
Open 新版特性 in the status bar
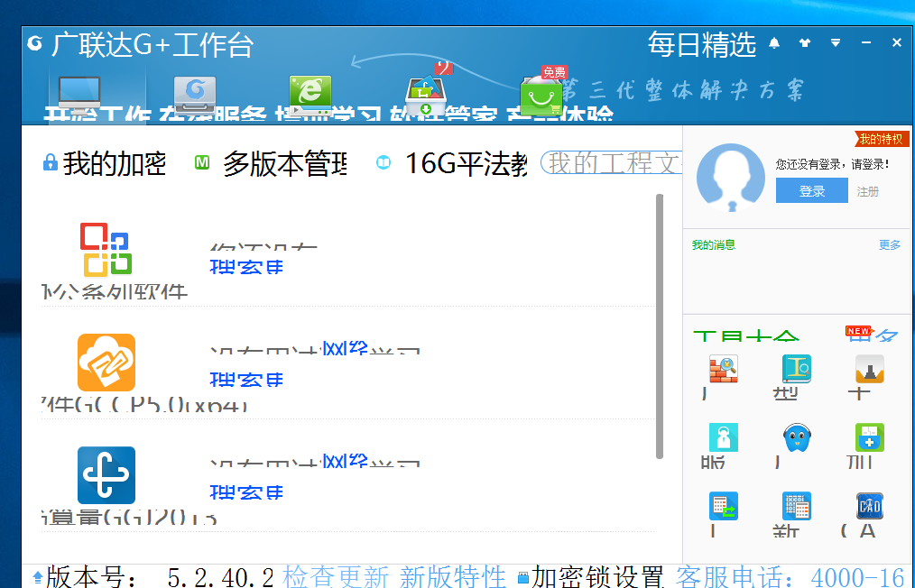click(452, 577)
